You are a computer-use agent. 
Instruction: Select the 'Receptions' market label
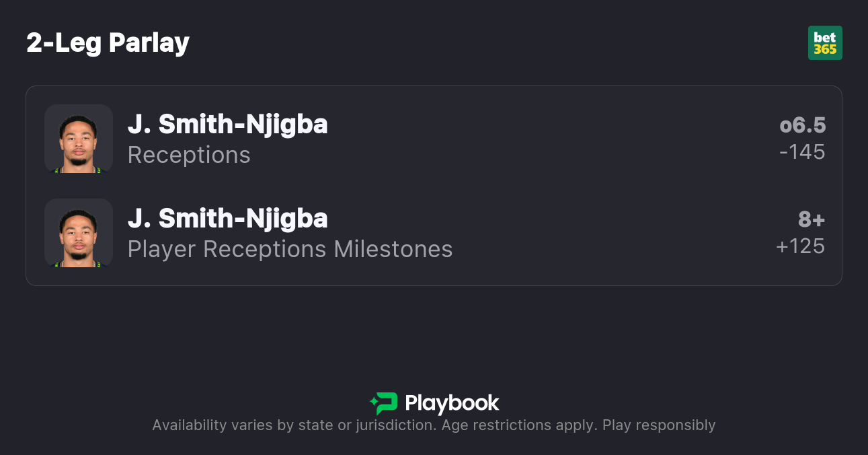[189, 155]
